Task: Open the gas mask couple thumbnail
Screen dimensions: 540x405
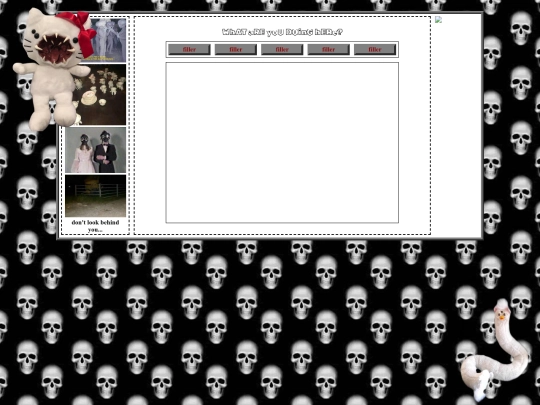Action: 95,150
